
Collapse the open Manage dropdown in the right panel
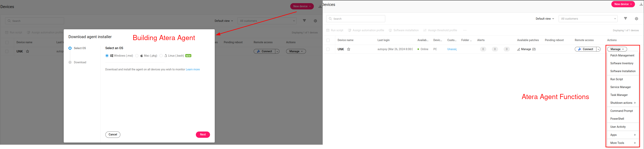point(617,49)
